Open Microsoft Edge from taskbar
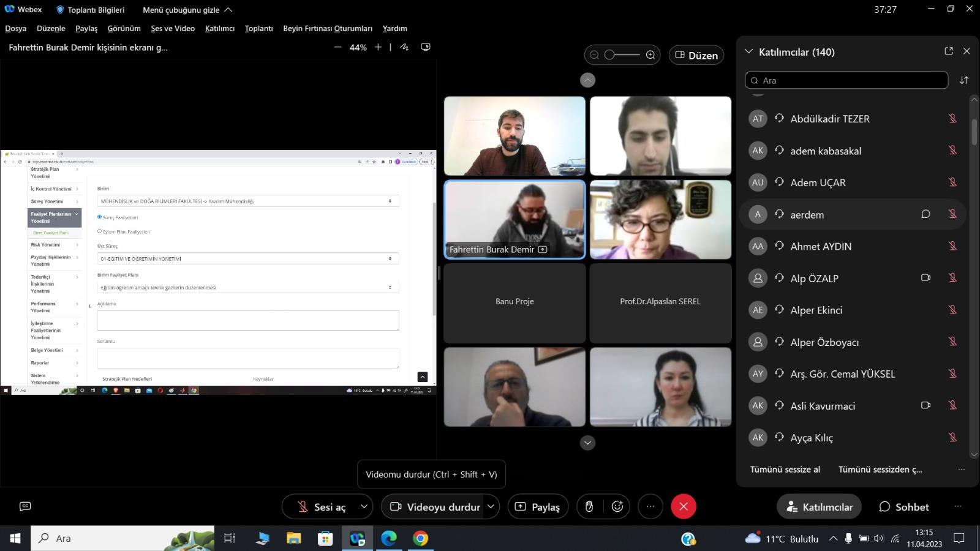Viewport: 980px width, 551px height. (x=388, y=539)
